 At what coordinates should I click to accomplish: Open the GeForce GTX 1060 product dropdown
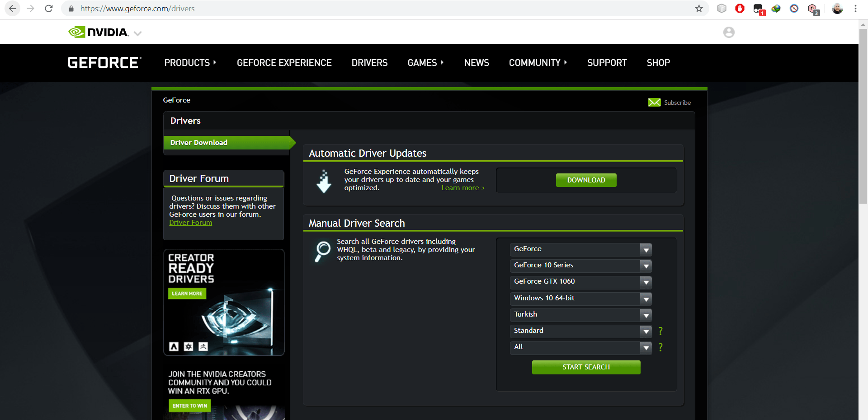[581, 282]
